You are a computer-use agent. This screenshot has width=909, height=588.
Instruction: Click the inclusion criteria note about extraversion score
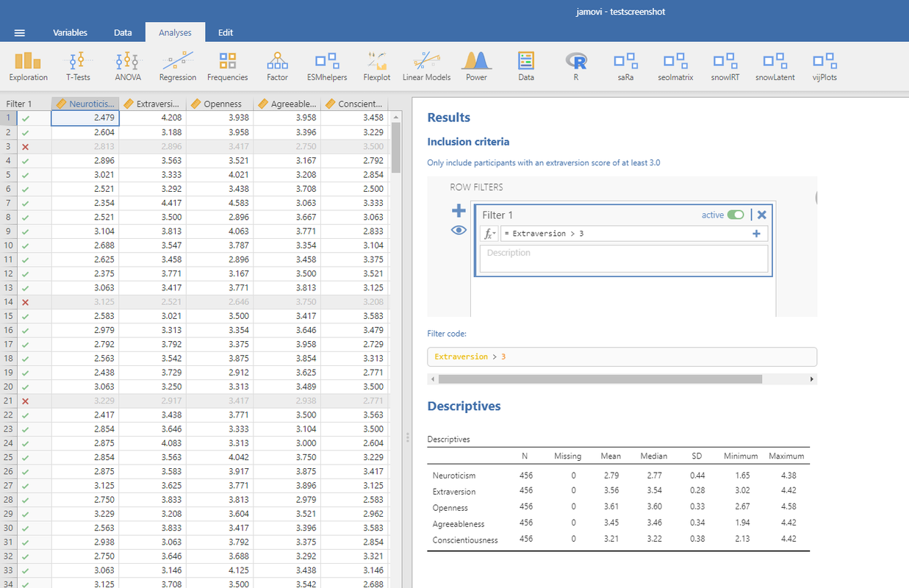tap(543, 162)
